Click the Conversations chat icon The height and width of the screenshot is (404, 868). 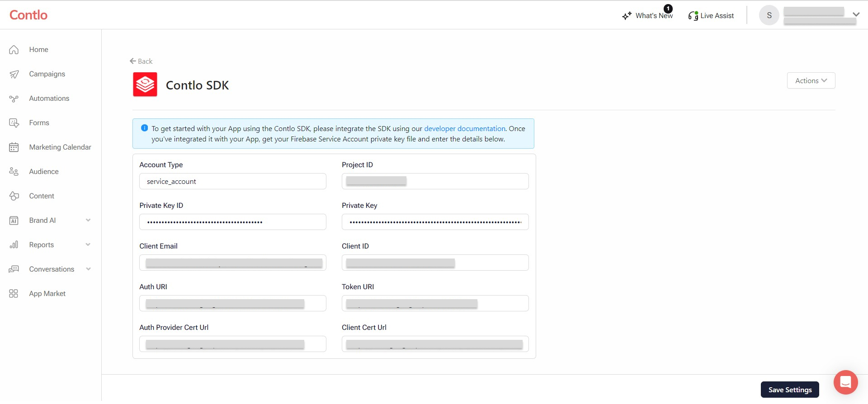click(14, 269)
